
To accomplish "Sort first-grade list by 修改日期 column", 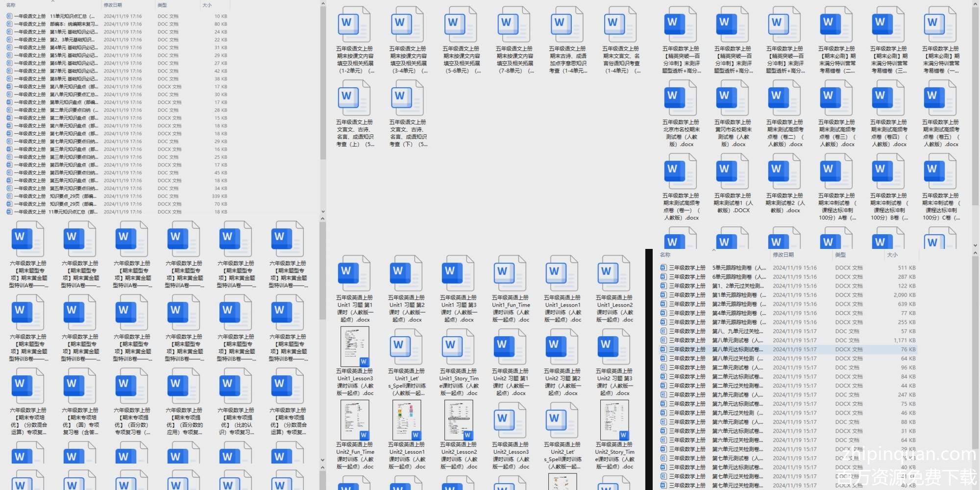I will [x=113, y=5].
